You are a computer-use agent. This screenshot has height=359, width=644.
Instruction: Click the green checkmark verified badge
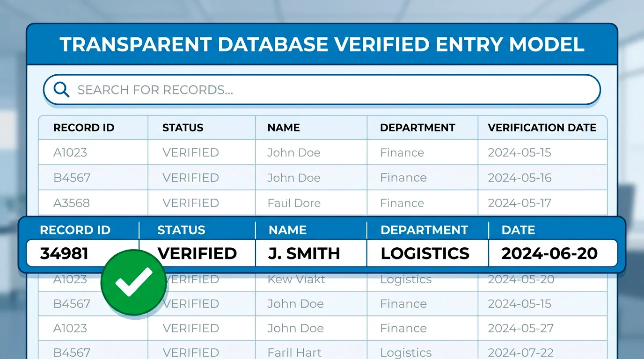[134, 282]
